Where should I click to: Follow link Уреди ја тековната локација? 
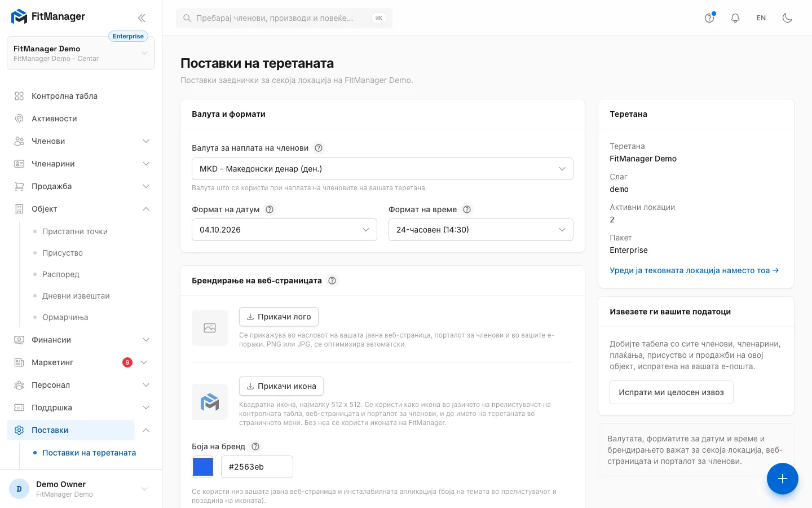coord(694,270)
